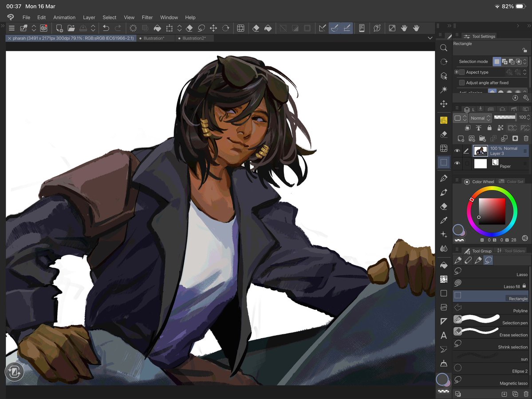
Task: Click the help question mark icon
Action: [x=377, y=28]
